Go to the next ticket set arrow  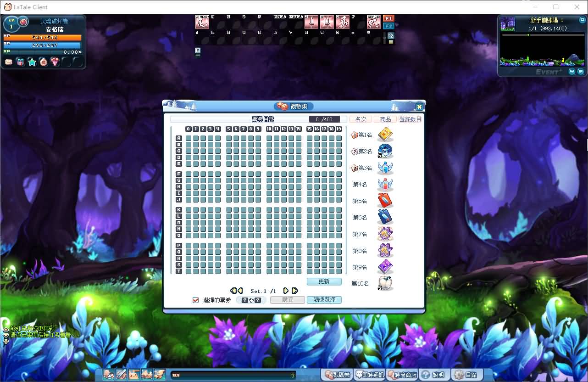tap(286, 291)
